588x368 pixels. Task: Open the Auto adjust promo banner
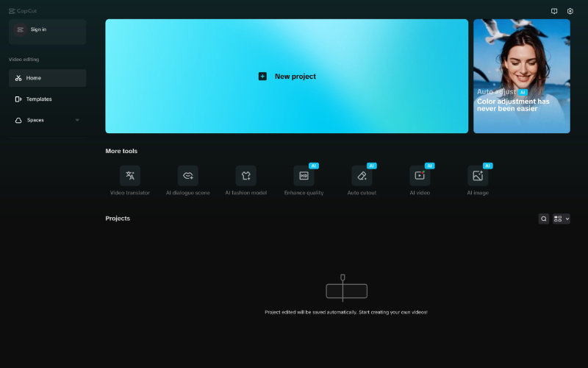(522, 77)
